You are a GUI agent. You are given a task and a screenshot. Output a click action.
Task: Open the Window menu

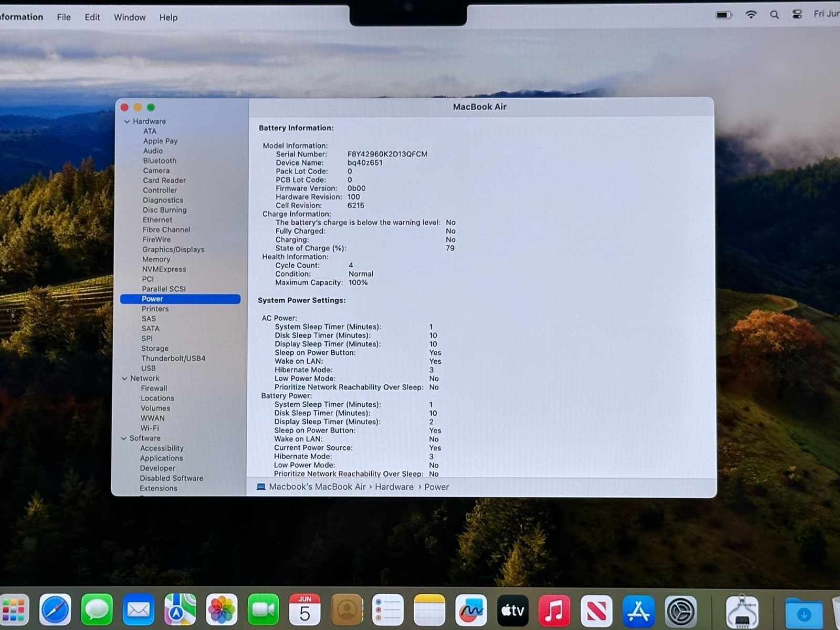pos(130,17)
